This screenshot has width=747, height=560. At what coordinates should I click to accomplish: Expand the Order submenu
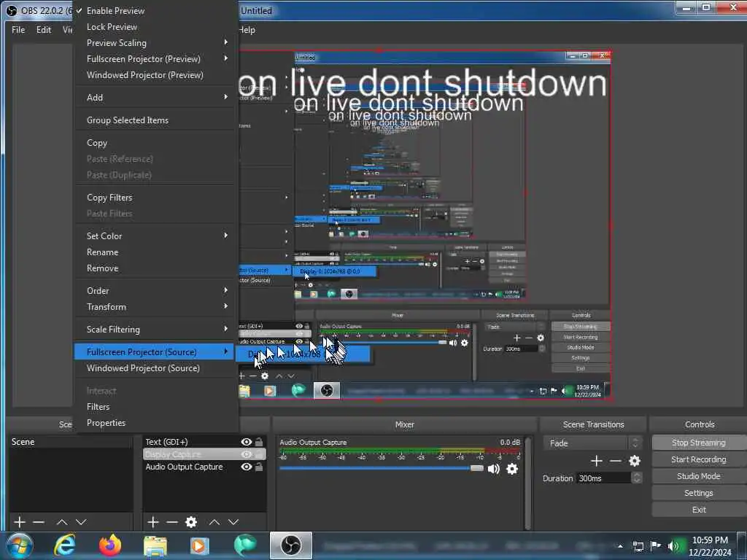point(156,291)
